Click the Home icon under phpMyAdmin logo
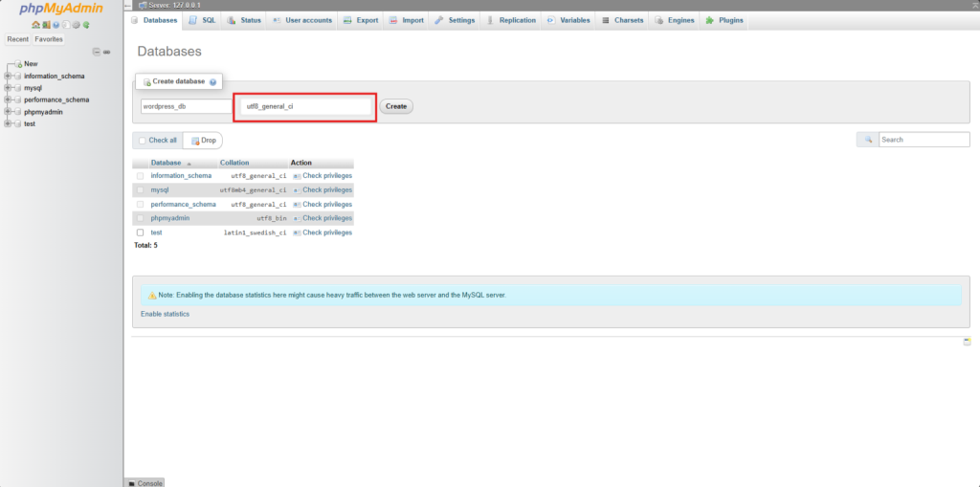 point(35,24)
